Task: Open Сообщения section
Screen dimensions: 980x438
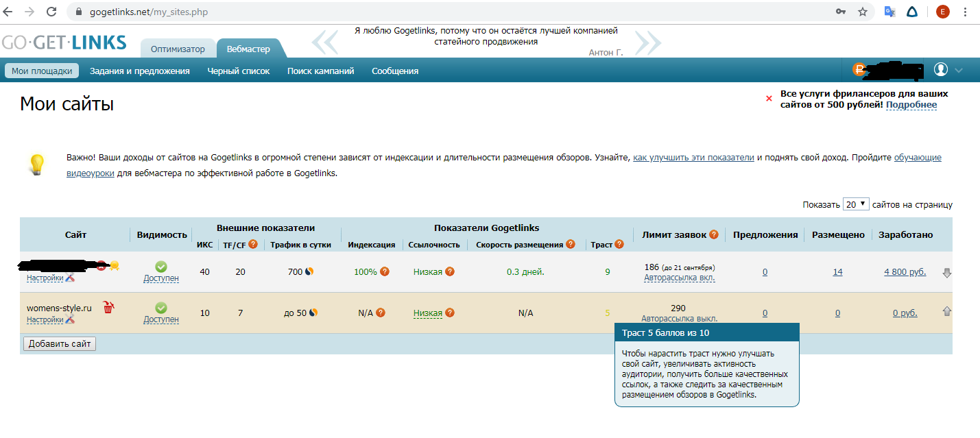Action: coord(395,71)
